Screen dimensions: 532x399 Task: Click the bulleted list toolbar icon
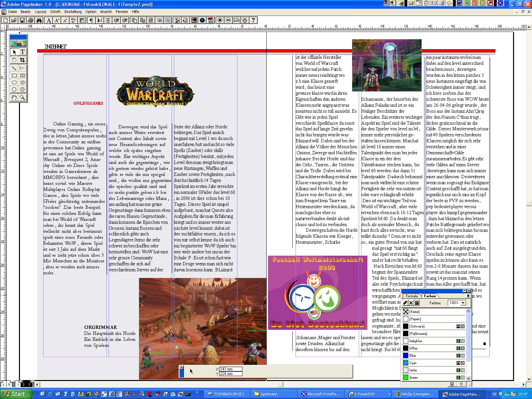pyautogui.click(x=108, y=20)
